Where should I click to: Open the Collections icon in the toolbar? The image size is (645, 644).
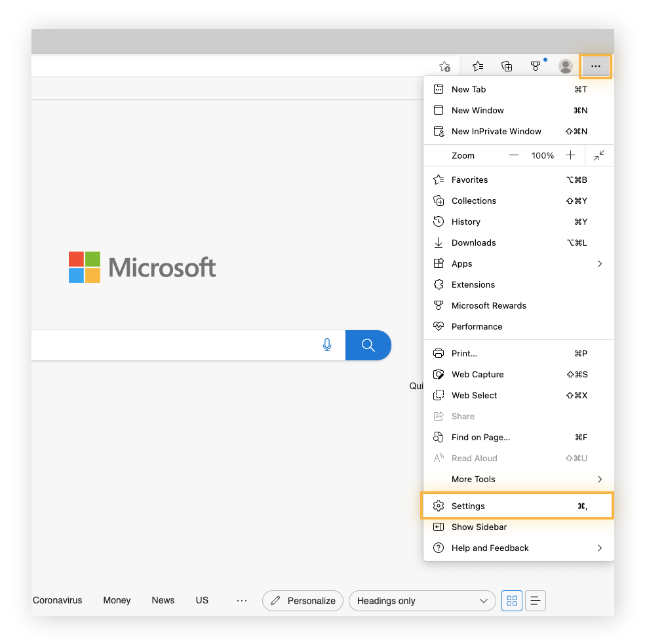click(506, 66)
